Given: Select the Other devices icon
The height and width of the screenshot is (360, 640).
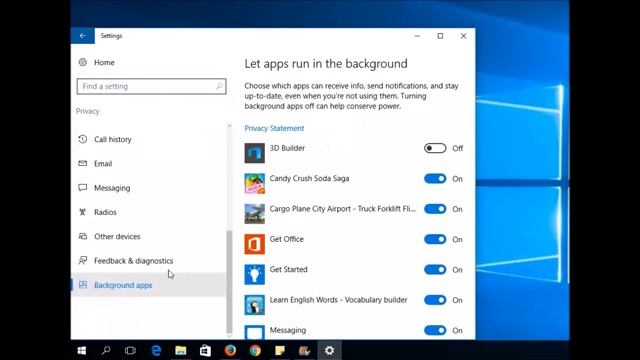Looking at the screenshot, I should coord(83,236).
